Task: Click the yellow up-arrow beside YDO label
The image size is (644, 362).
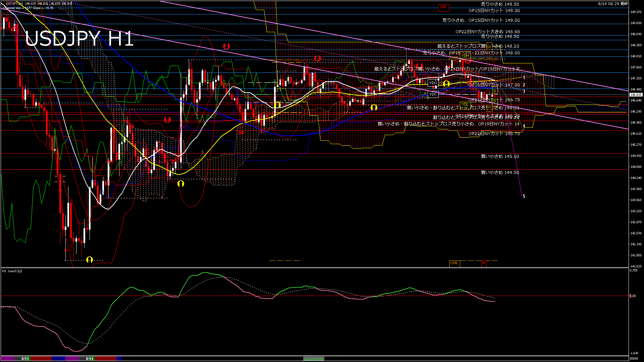Action: pos(446,83)
